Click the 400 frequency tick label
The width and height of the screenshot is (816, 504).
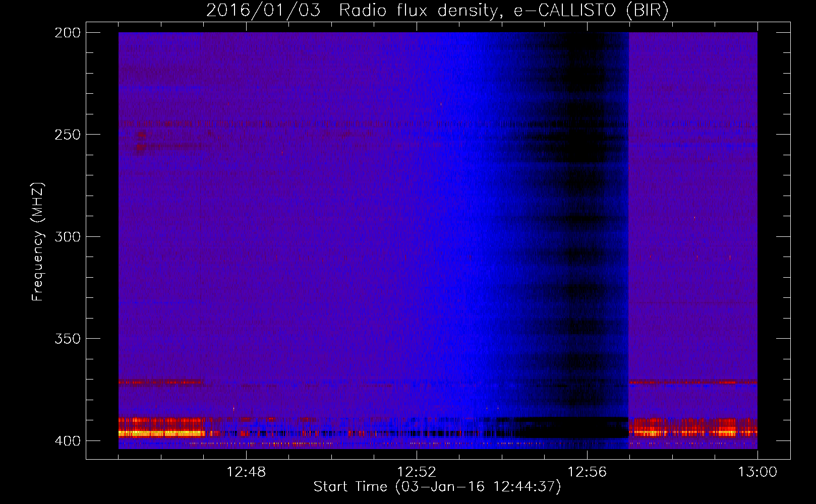[x=68, y=441]
